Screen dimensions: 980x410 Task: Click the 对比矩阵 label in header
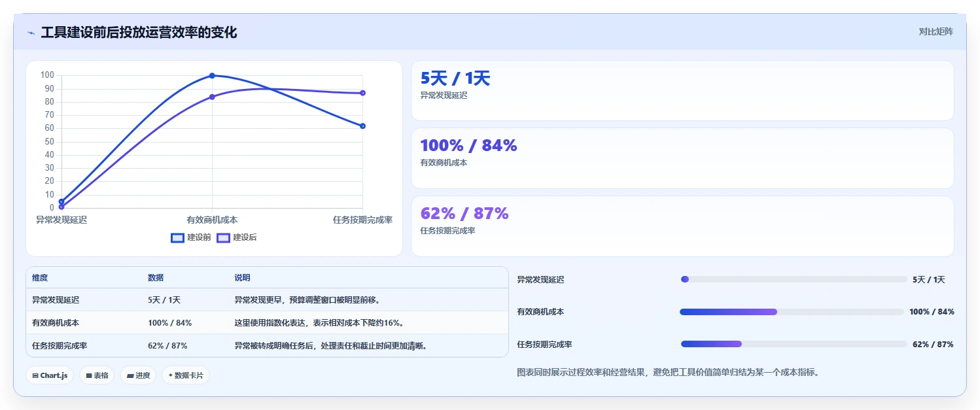point(936,31)
